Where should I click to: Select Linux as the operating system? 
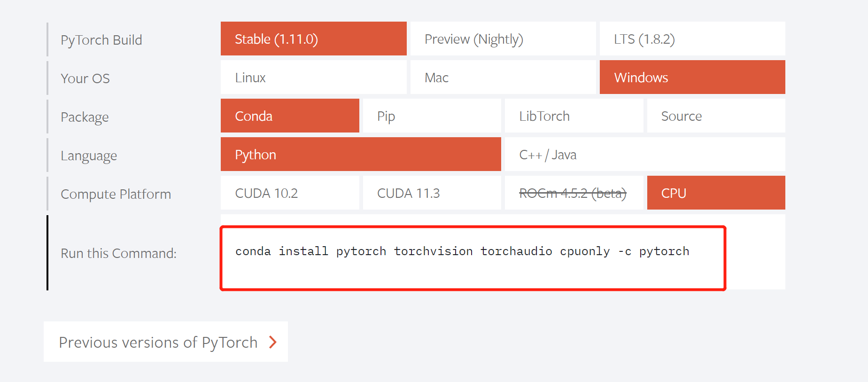tap(313, 77)
